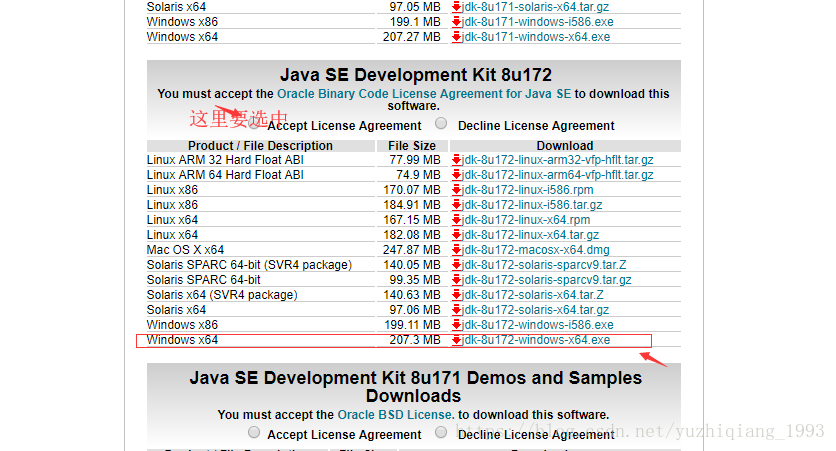Image resolution: width=836 pixels, height=451 pixels.
Task: Download jdk-8u171-solaris-x64.tar.gz
Action: [536, 7]
